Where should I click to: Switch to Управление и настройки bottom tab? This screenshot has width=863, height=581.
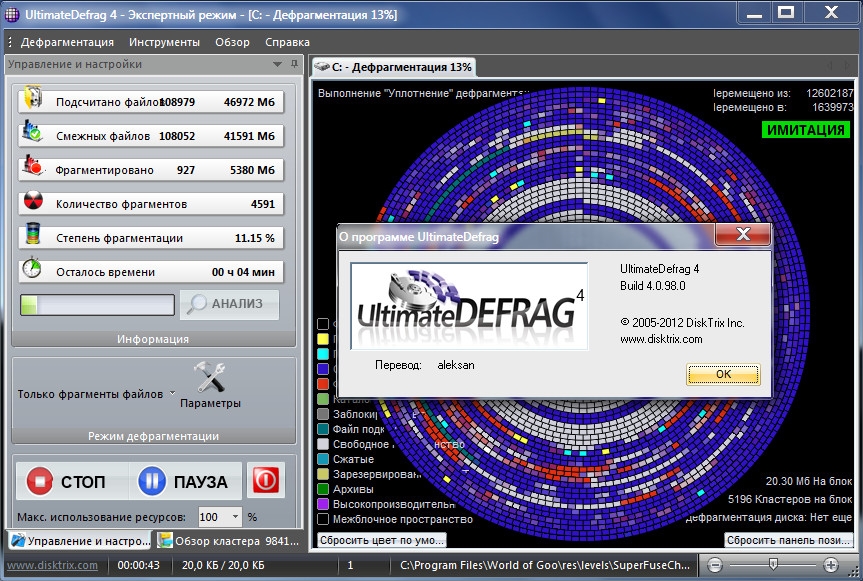[80, 541]
